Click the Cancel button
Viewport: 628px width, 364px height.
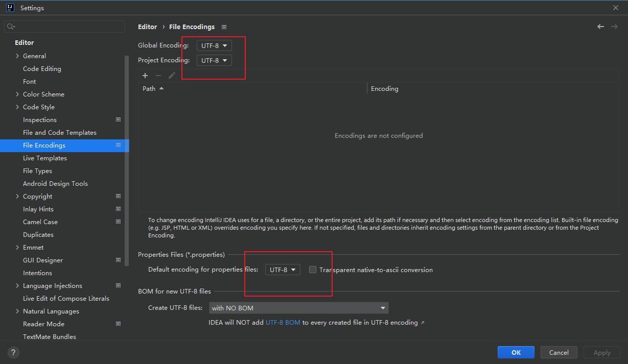[x=559, y=352]
